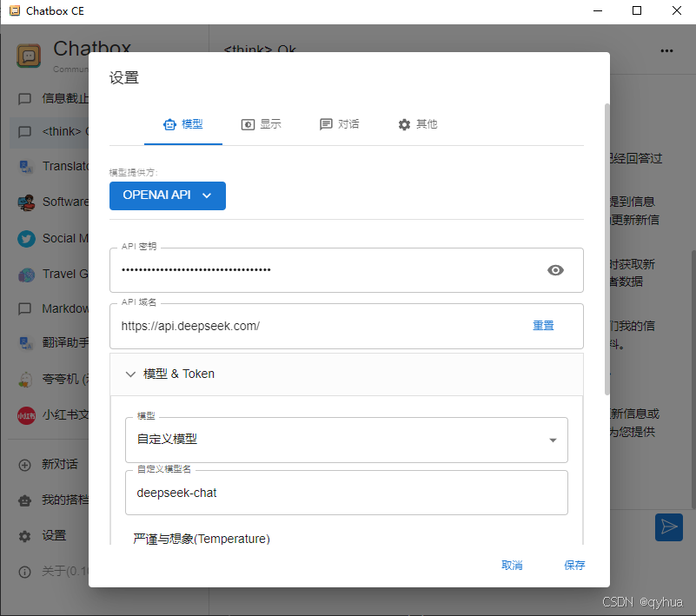Select the Translator conversation icon
This screenshot has width=696, height=616.
point(24,165)
